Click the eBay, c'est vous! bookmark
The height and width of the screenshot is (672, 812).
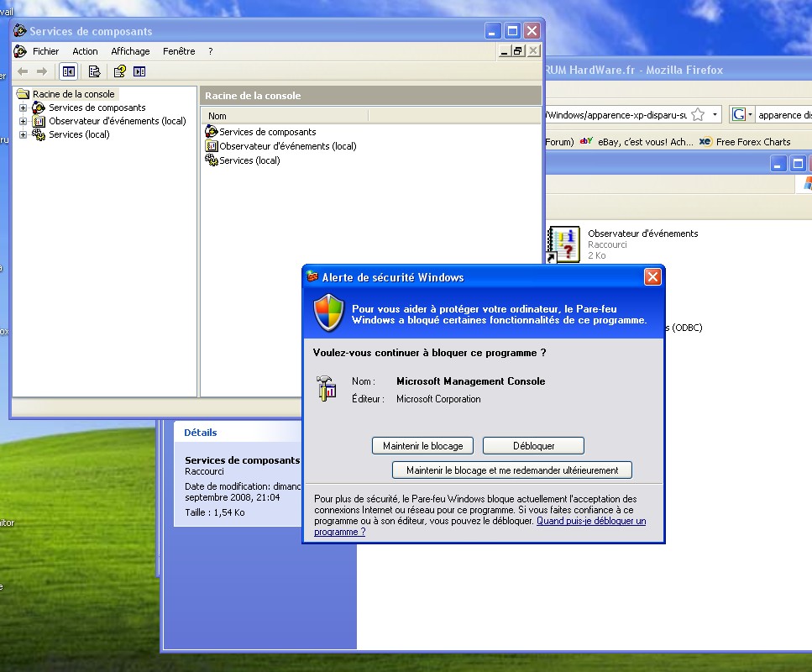pos(645,141)
